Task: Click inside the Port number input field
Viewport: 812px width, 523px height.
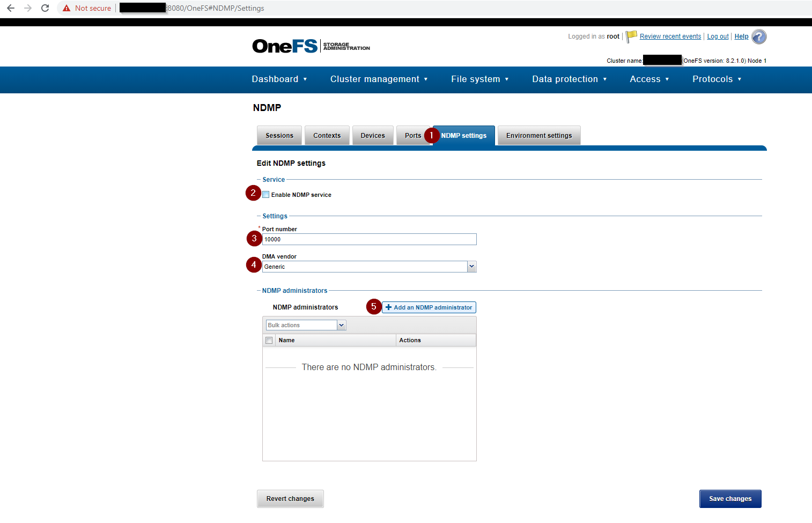Action: click(368, 239)
